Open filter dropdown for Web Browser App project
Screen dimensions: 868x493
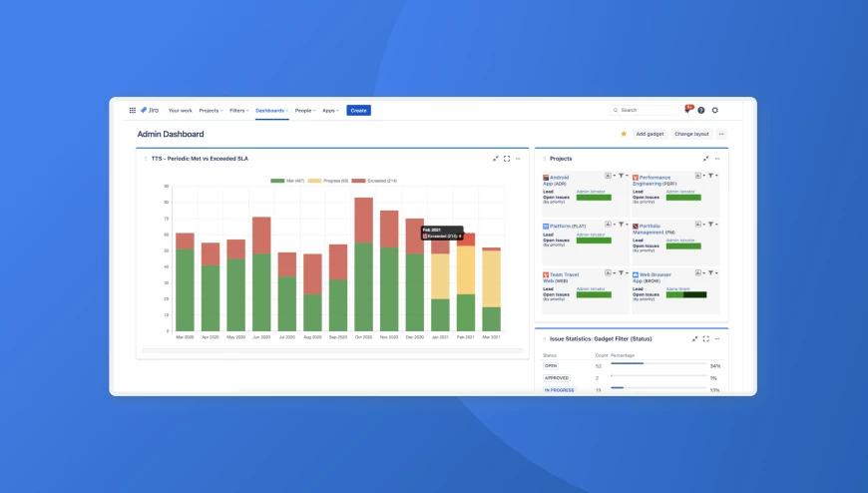712,273
